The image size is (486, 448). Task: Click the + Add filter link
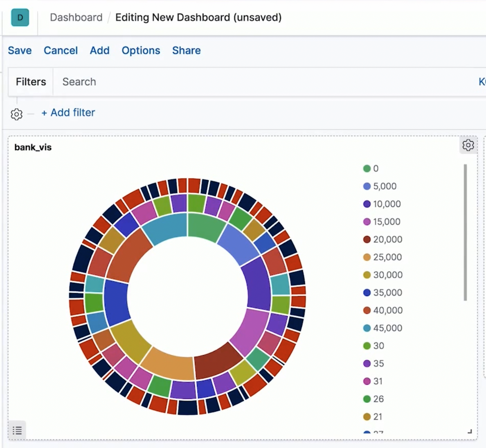tap(68, 112)
